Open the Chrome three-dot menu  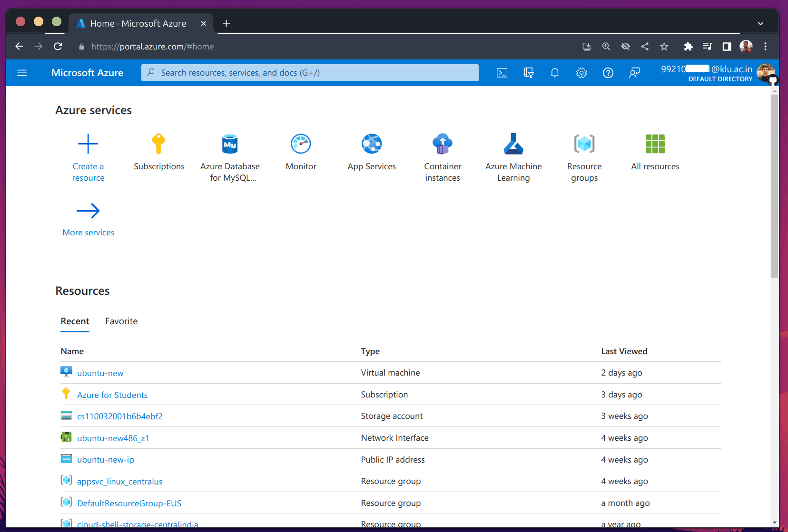(x=765, y=47)
